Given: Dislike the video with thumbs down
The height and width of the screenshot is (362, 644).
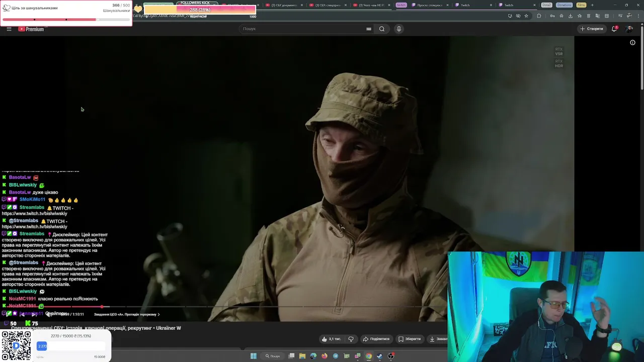Looking at the screenshot, I should coord(351,339).
